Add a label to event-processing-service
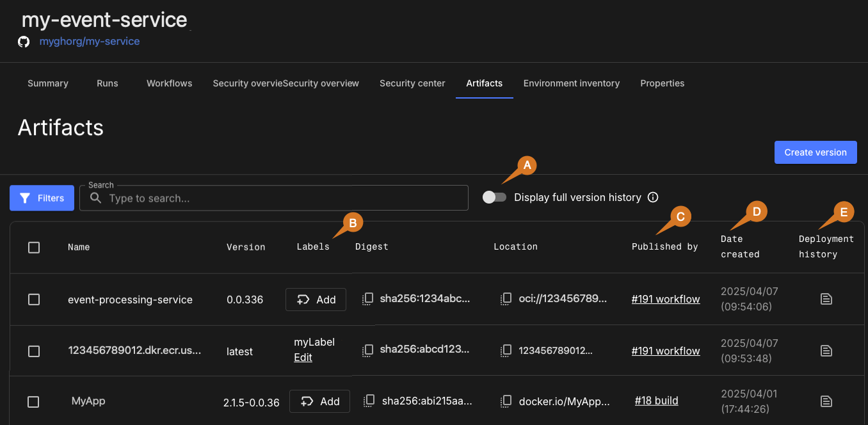Screen dimensions: 868x425 pos(316,300)
